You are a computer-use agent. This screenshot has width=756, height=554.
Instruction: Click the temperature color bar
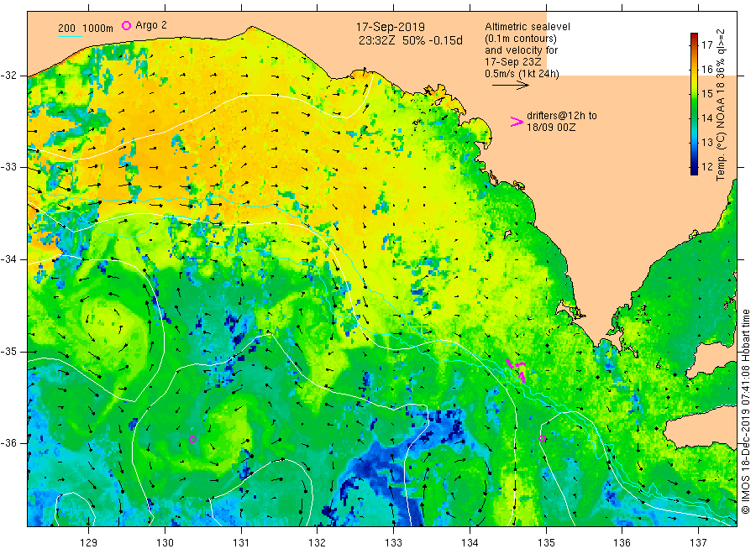695,103
